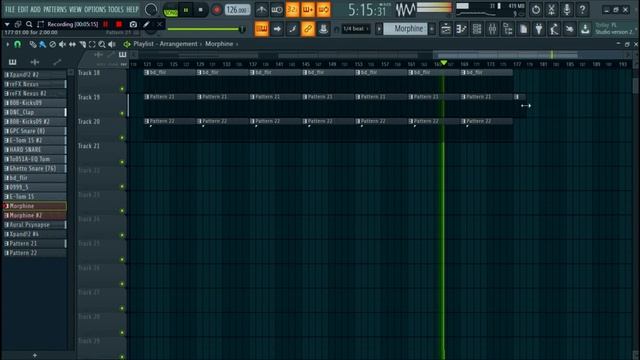Click the Morphine breadcrumb in playlist title
This screenshot has width=640, height=360.
[219, 44]
